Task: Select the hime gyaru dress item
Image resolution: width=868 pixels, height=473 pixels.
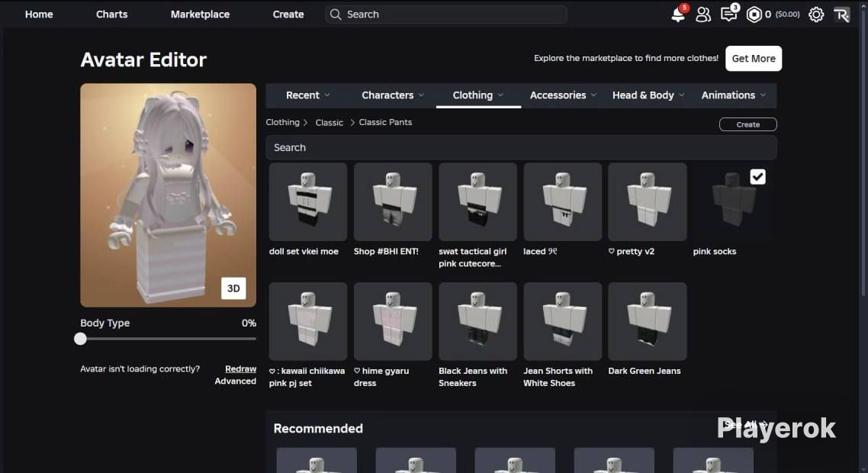Action: tap(393, 321)
